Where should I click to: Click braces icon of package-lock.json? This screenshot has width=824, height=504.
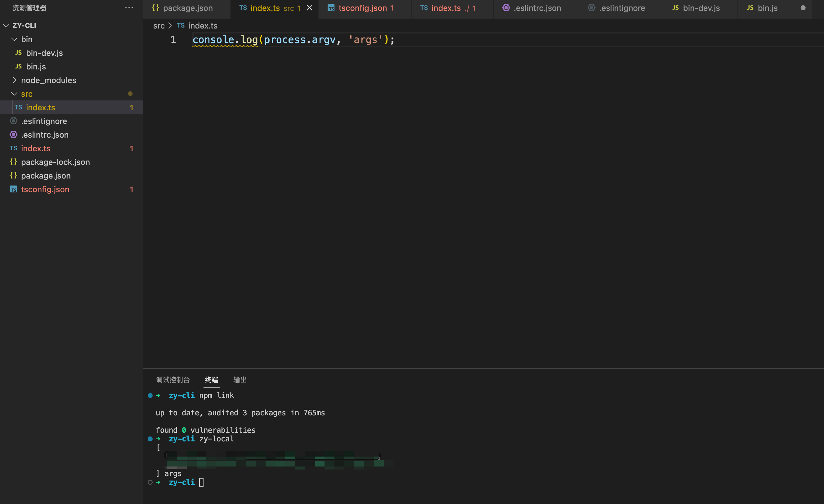(x=13, y=162)
